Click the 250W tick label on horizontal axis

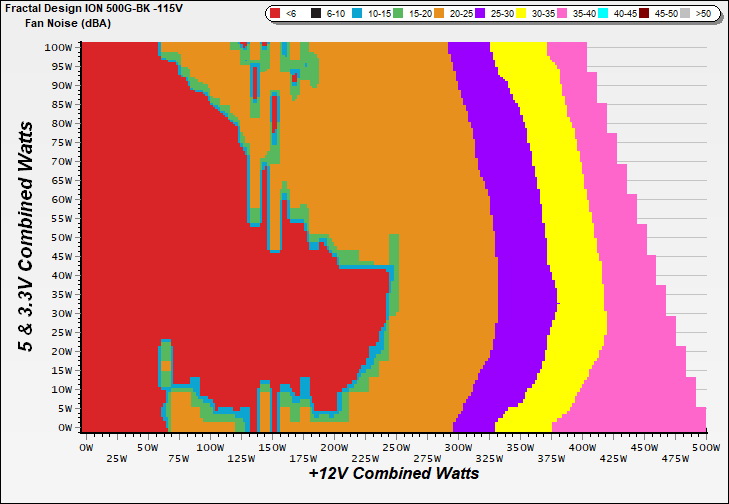pos(396,447)
